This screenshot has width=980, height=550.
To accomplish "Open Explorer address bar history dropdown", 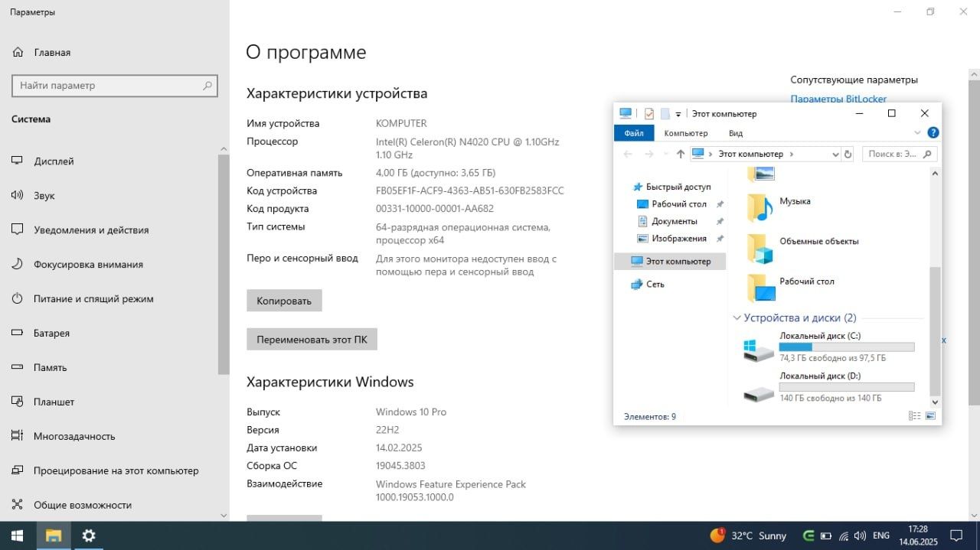I will pos(835,154).
